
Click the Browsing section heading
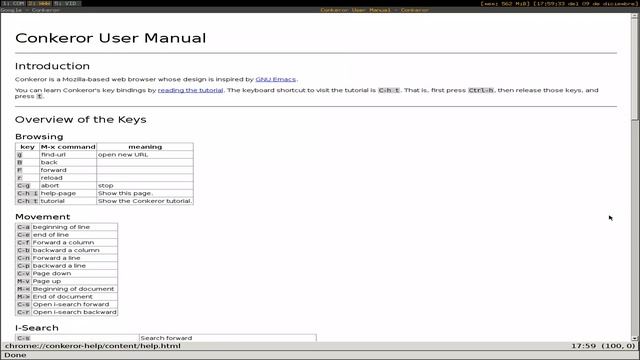pyautogui.click(x=39, y=136)
